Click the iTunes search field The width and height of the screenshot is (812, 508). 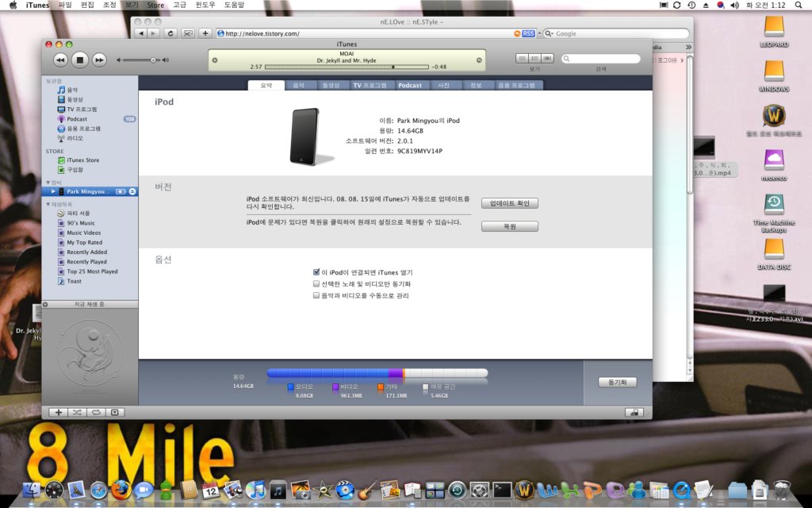[600, 59]
